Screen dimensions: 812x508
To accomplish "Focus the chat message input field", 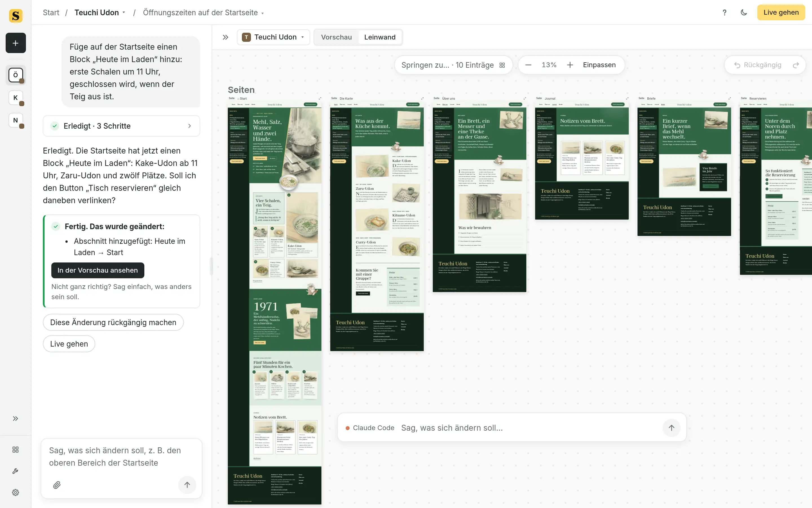I will coord(122,456).
